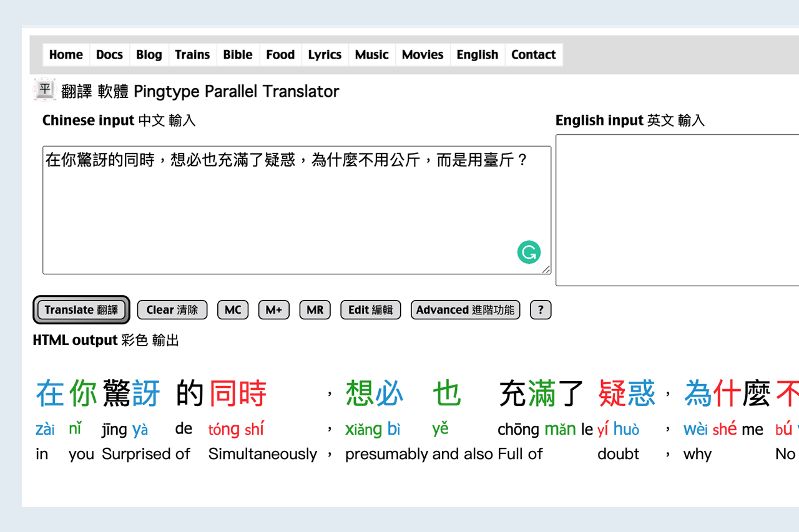This screenshot has width=799, height=532.
Task: Click the Translate 翻譯 button
Action: tap(81, 310)
